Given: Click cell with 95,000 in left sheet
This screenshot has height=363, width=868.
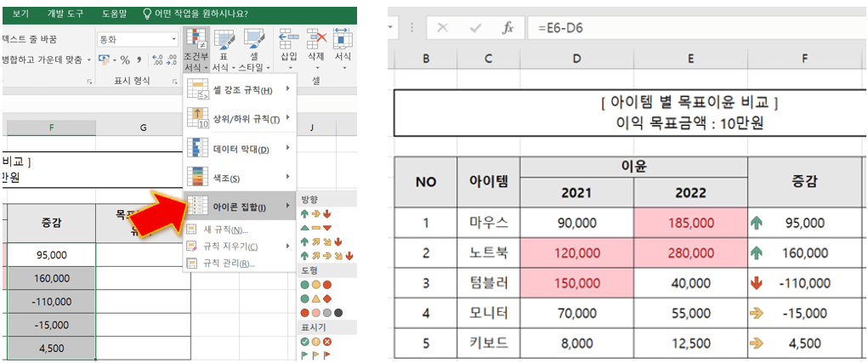Looking at the screenshot, I should tap(51, 254).
